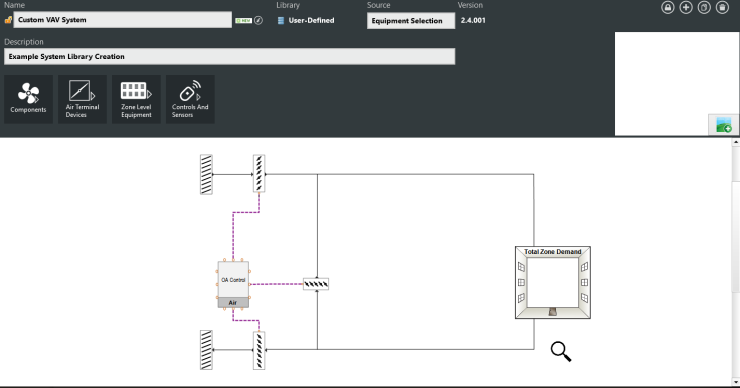Click the User-Defined library label

[311, 20]
